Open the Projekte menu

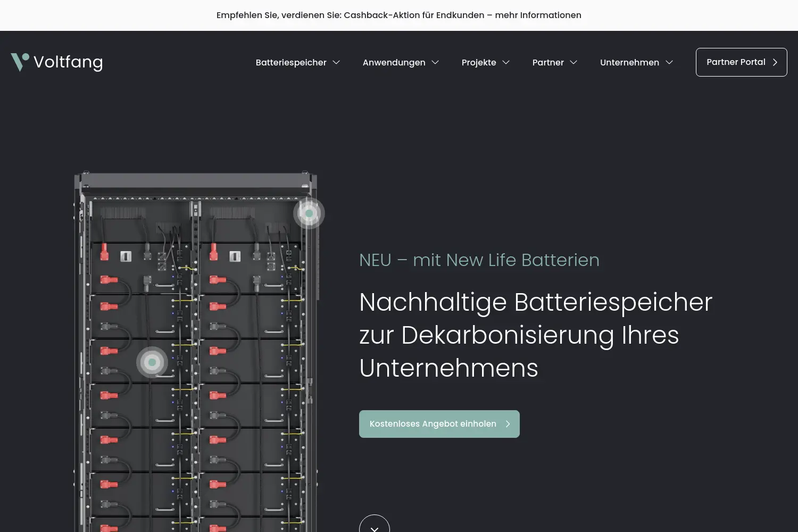coord(479,62)
